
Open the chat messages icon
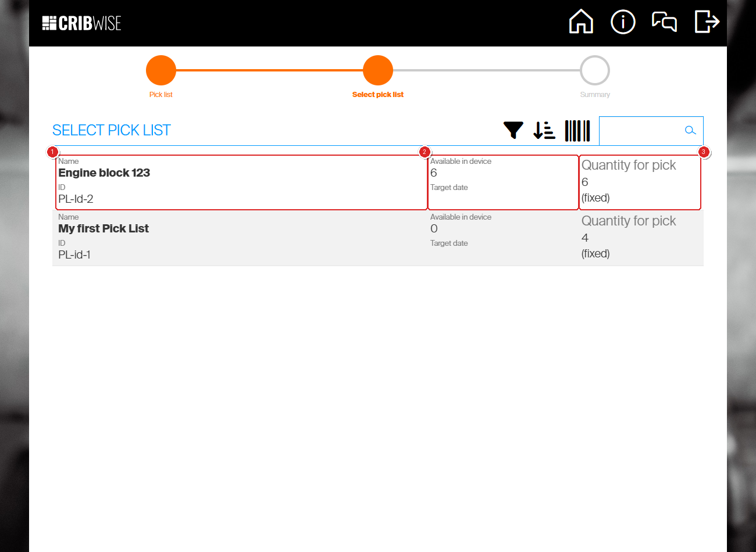click(665, 22)
